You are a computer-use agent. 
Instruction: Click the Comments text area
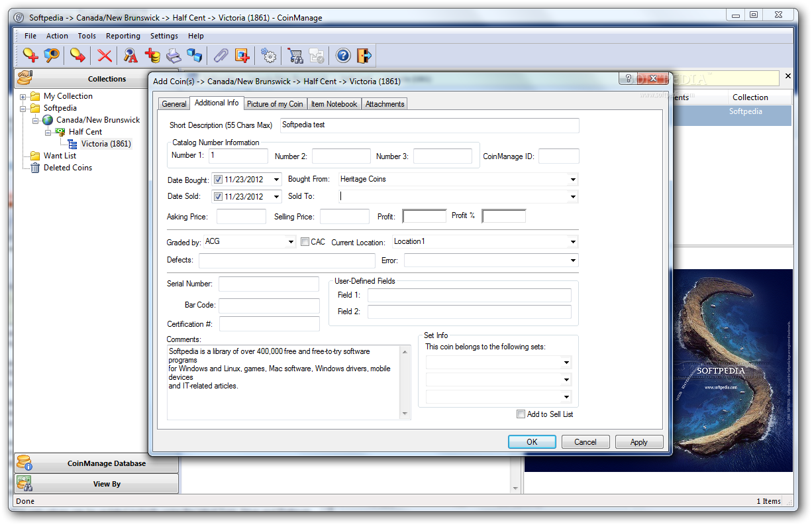[x=283, y=382]
